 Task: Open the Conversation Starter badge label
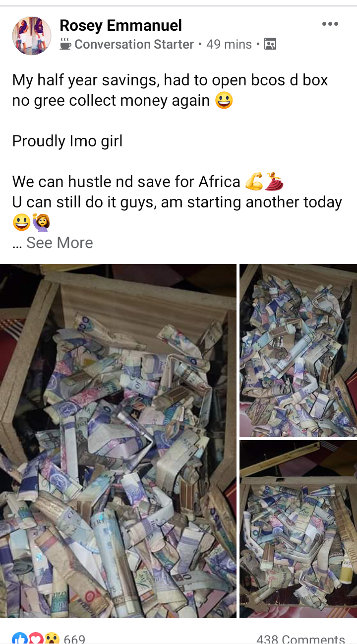tap(134, 44)
